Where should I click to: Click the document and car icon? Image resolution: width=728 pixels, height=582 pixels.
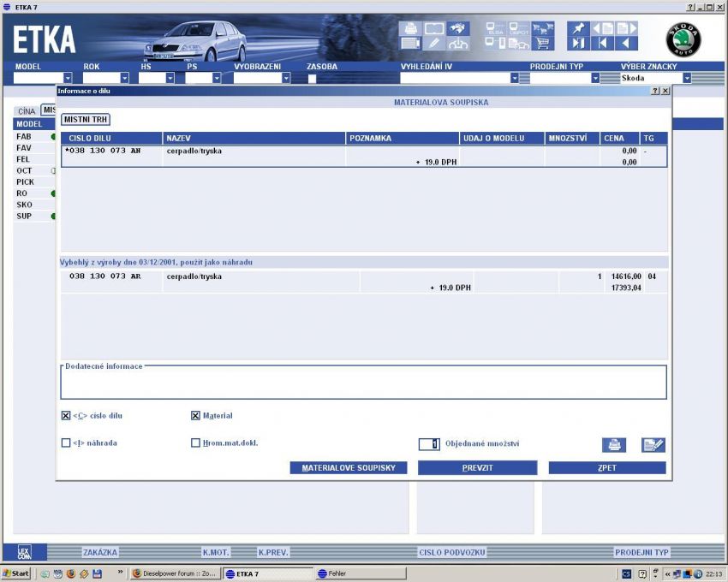[x=519, y=43]
